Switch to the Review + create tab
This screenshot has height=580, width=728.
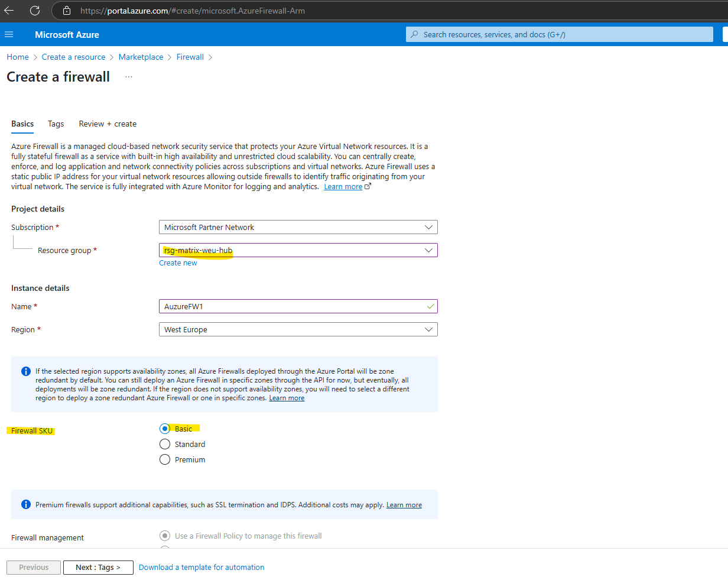point(108,124)
